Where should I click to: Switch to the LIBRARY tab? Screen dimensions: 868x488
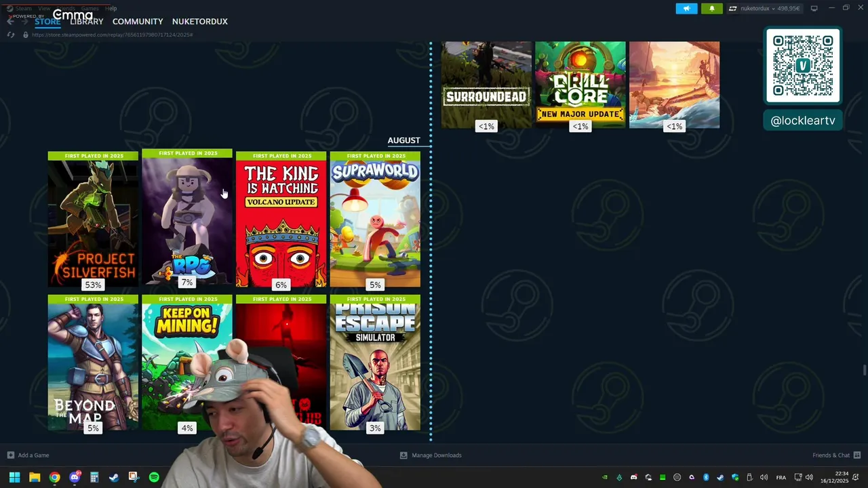(x=86, y=22)
